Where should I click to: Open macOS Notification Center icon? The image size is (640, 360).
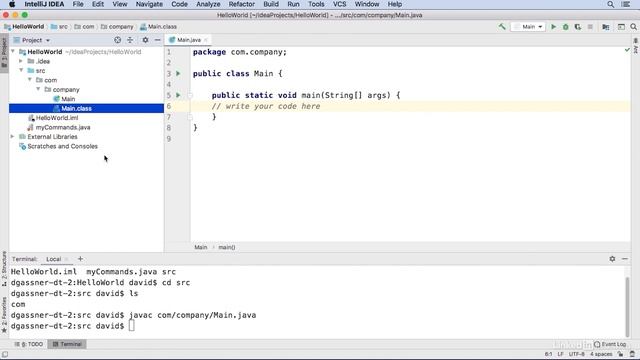[626, 4]
